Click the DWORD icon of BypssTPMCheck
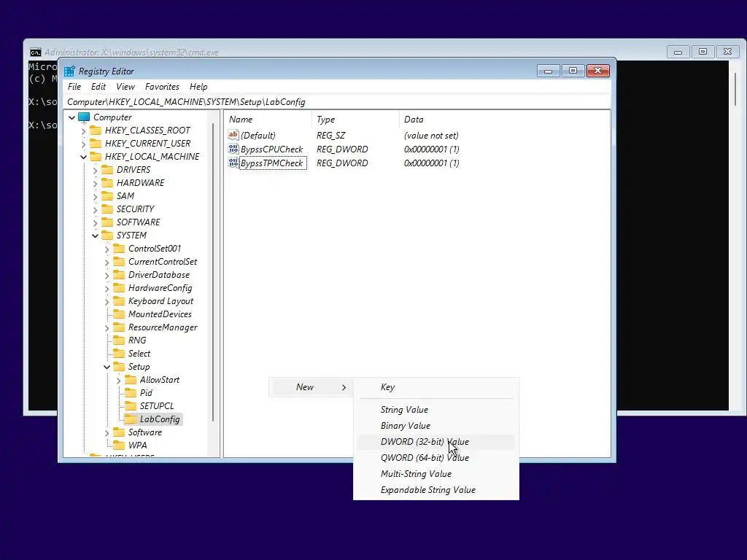Image resolution: width=747 pixels, height=560 pixels. click(x=233, y=163)
